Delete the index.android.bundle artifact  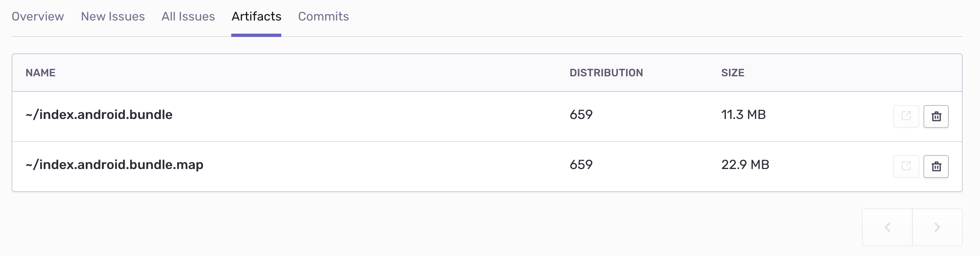[936, 116]
